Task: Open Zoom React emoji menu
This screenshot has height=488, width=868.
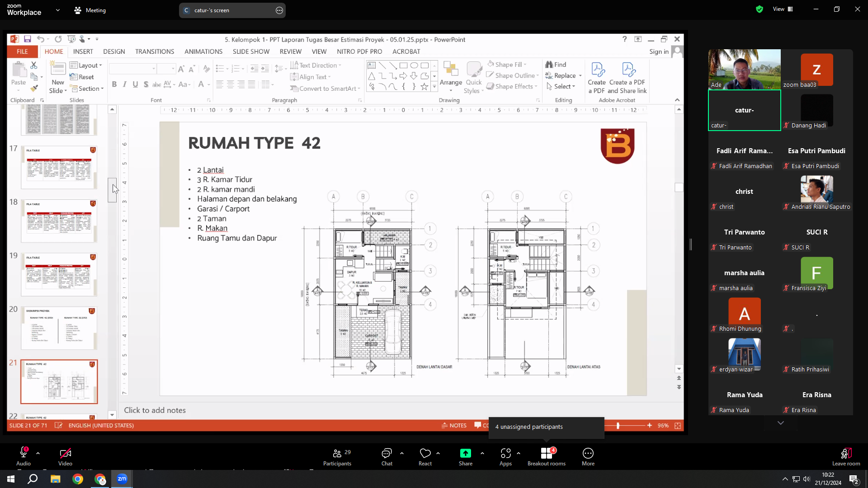Action: point(425,457)
